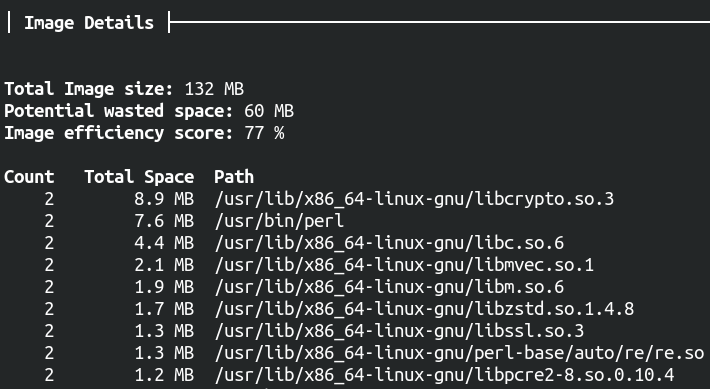
Task: Select the perl-base/auto/re/re.so entry
Action: (x=459, y=354)
